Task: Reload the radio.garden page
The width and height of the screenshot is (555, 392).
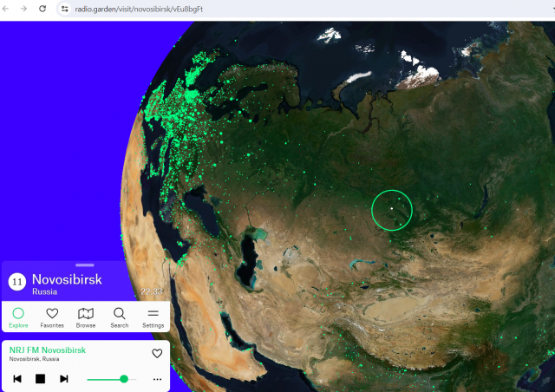Action: click(x=42, y=9)
